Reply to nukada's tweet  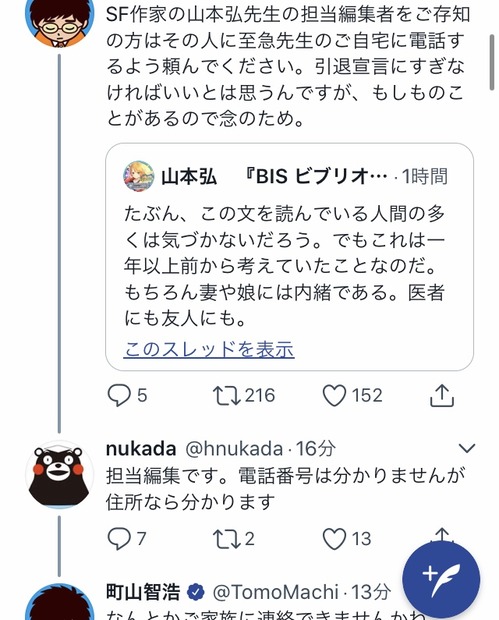pos(119,539)
